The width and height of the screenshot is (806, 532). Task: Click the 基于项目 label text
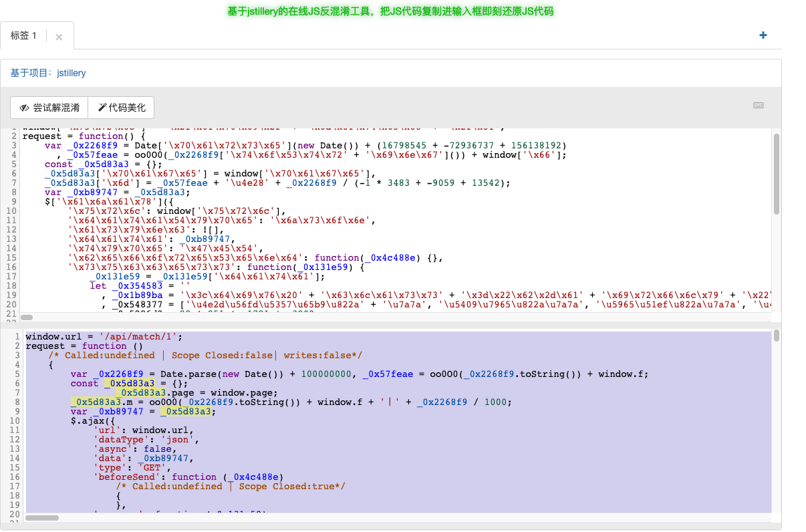click(32, 73)
